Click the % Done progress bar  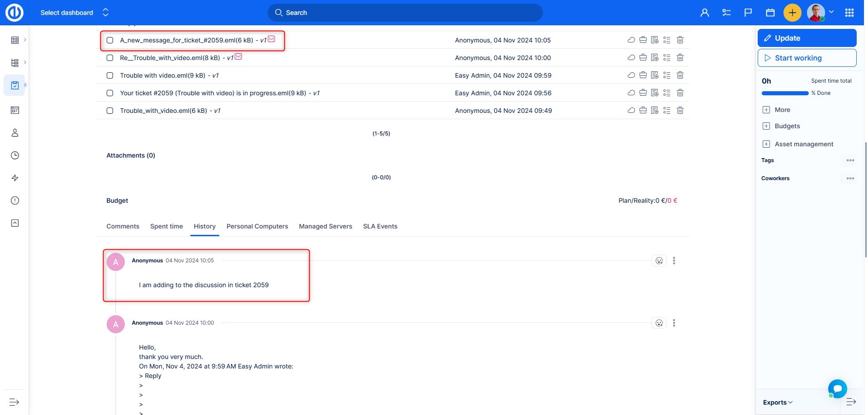click(x=785, y=93)
